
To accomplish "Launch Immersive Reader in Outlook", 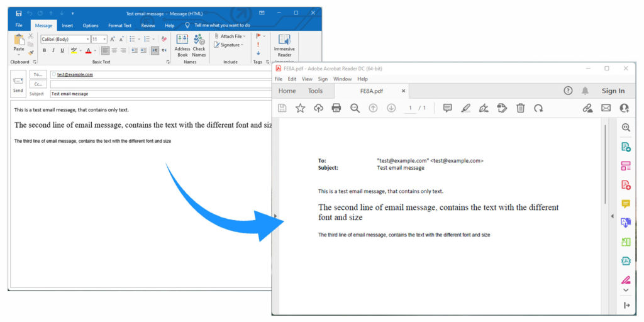I will tap(284, 45).
